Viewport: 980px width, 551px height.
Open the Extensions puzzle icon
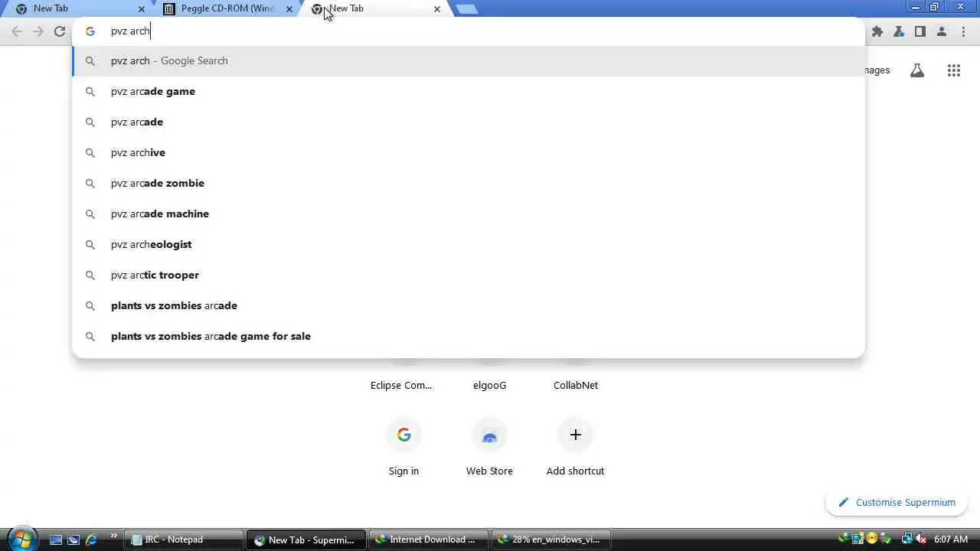click(877, 31)
